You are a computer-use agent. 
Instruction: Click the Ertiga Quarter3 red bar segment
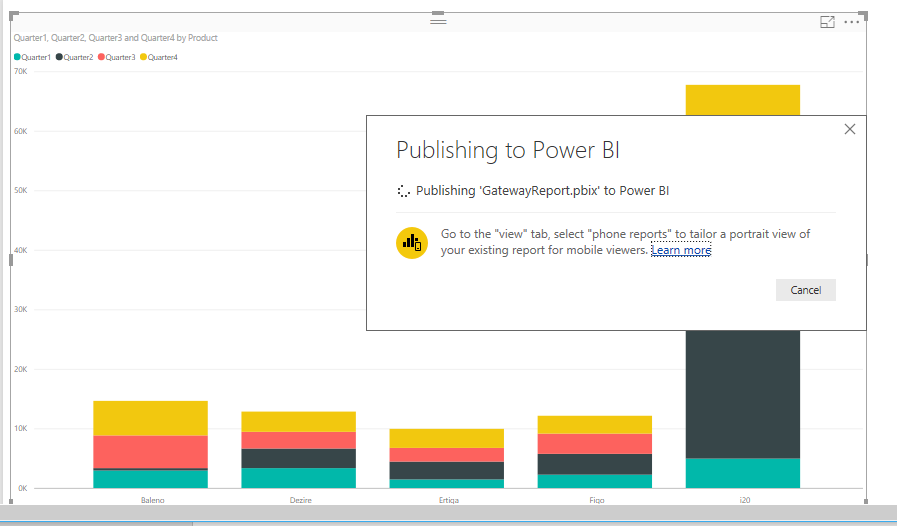(447, 455)
